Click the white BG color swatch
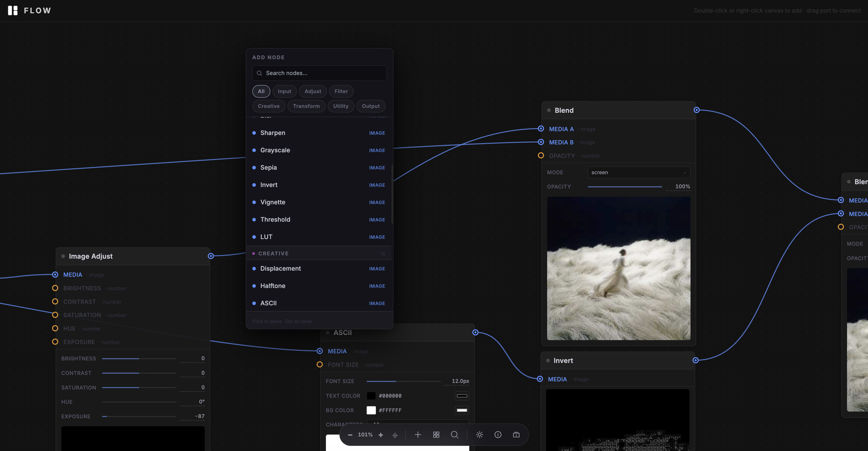Image resolution: width=868 pixels, height=451 pixels. [371, 410]
